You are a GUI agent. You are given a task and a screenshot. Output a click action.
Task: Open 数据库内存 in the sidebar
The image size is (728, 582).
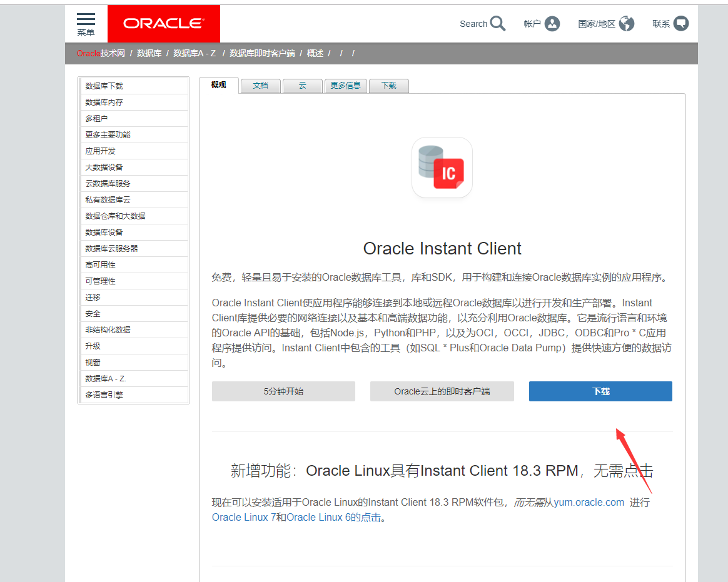point(134,103)
